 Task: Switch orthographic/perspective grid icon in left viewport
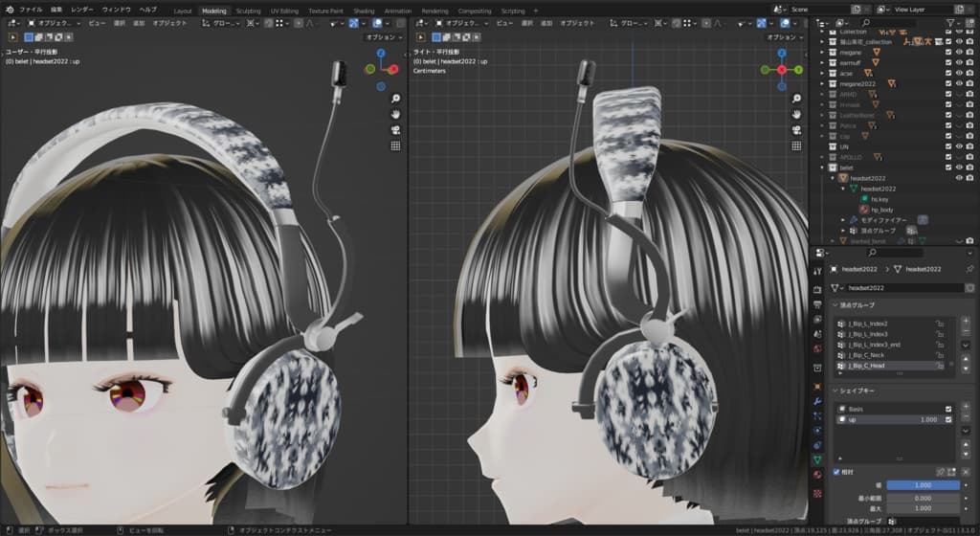pos(395,145)
